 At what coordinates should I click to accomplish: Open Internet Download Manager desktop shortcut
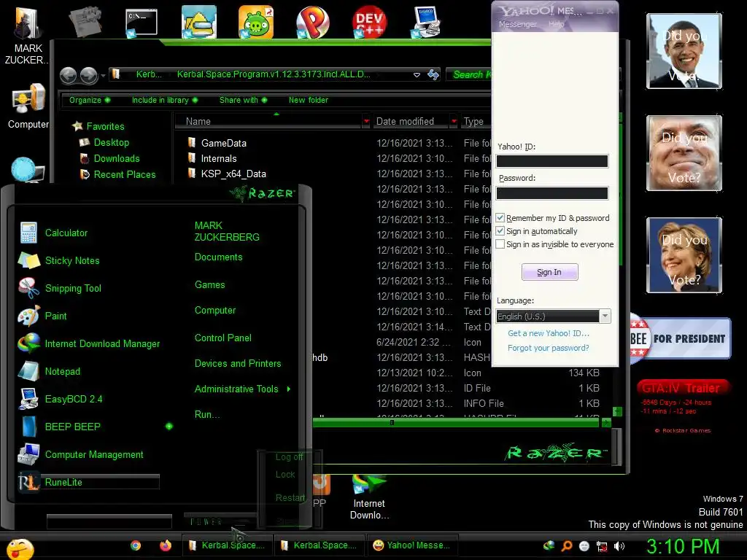369,497
